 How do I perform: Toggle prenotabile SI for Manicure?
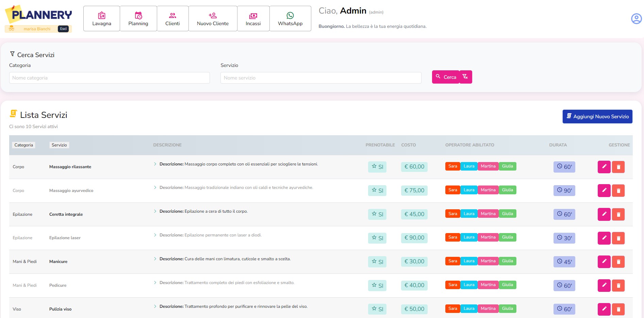377,262
